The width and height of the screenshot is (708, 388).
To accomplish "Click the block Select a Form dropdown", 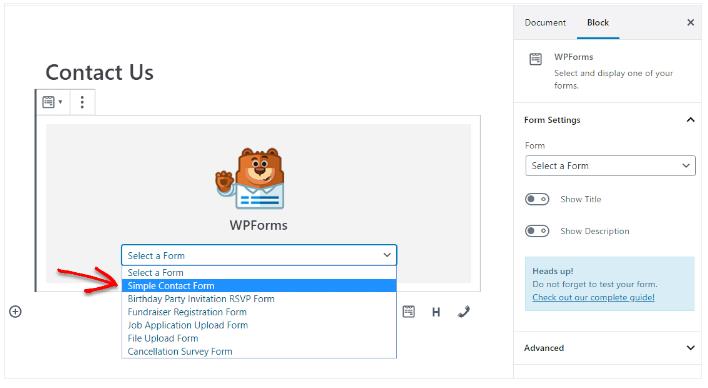I will click(x=259, y=255).
